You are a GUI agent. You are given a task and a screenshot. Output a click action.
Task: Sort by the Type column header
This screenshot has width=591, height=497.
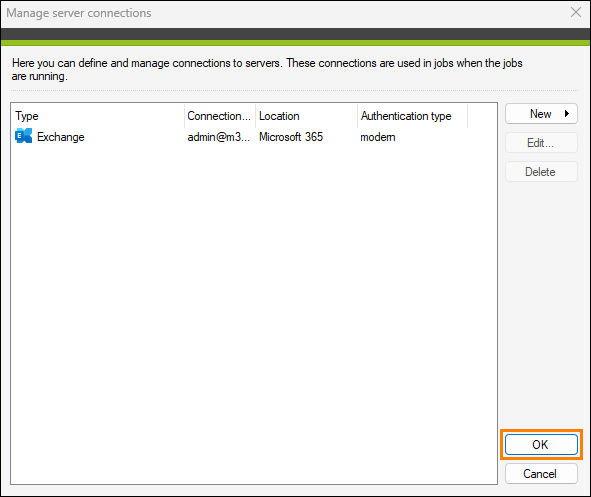(99, 116)
